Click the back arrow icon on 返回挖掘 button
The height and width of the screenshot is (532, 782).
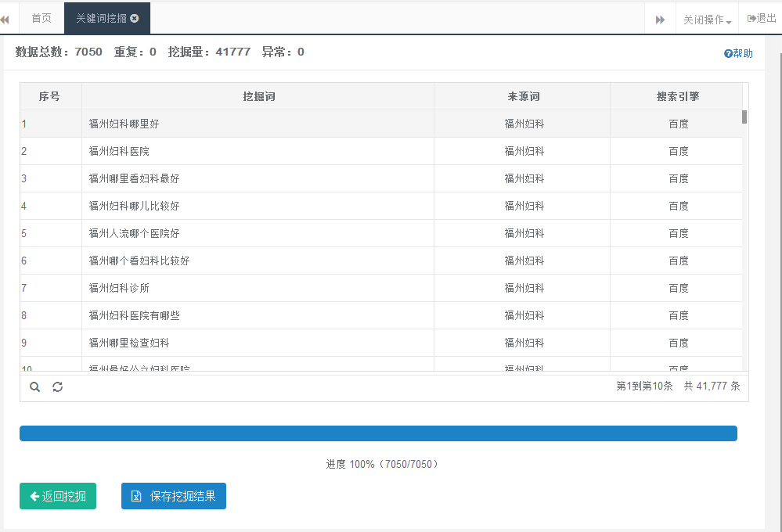click(x=34, y=495)
